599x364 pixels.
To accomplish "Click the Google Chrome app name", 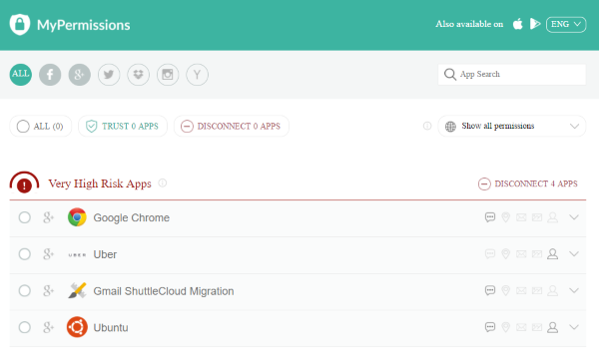I will pos(132,217).
